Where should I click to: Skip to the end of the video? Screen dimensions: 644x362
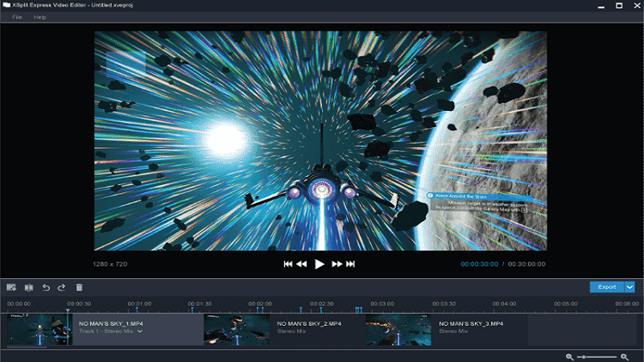coord(352,264)
